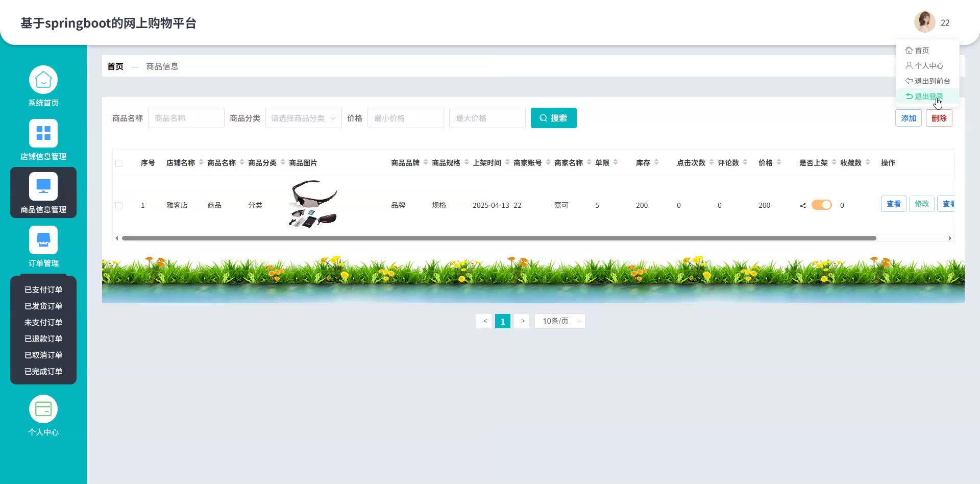Click the share icon beside the 上架 switch
980x484 pixels.
(803, 205)
